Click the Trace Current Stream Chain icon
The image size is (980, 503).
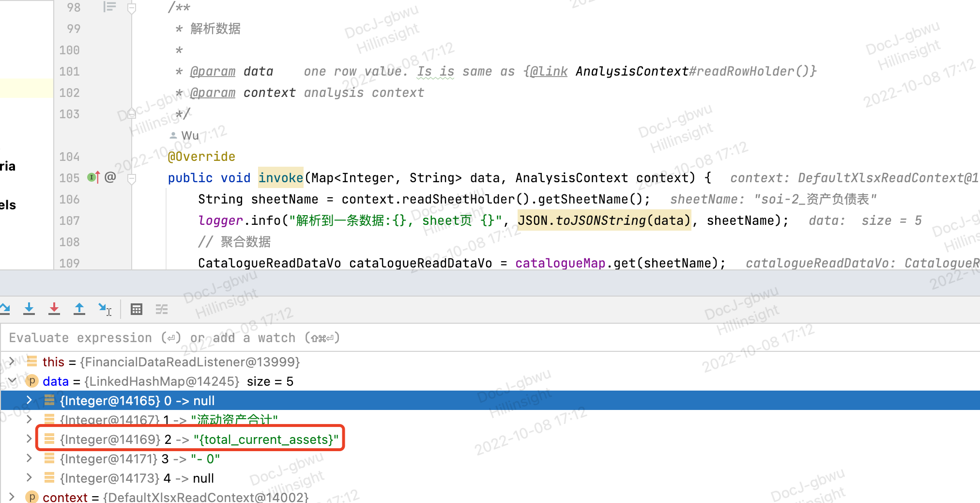162,309
